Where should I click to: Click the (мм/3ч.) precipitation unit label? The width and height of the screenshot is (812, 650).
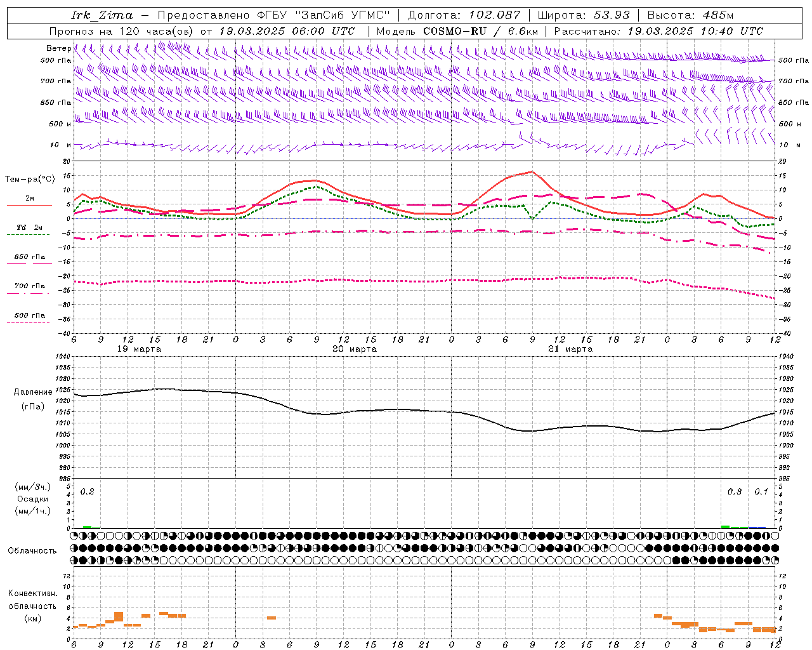[x=33, y=487]
